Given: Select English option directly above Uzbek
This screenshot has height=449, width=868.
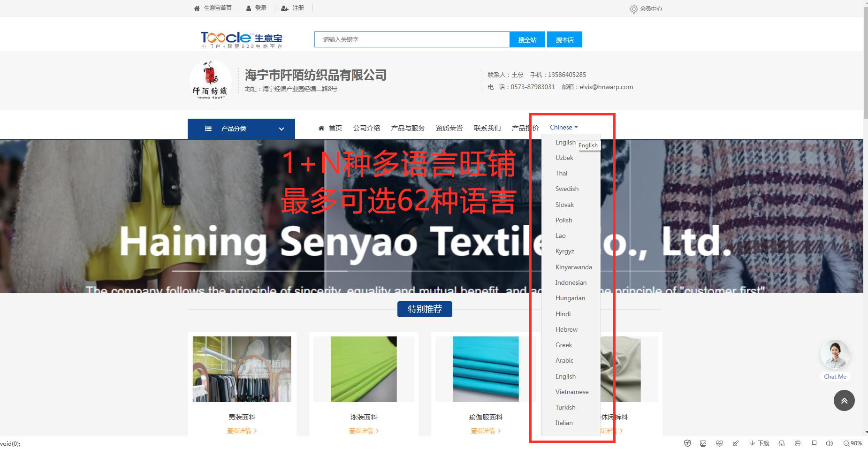Looking at the screenshot, I should 565,142.
